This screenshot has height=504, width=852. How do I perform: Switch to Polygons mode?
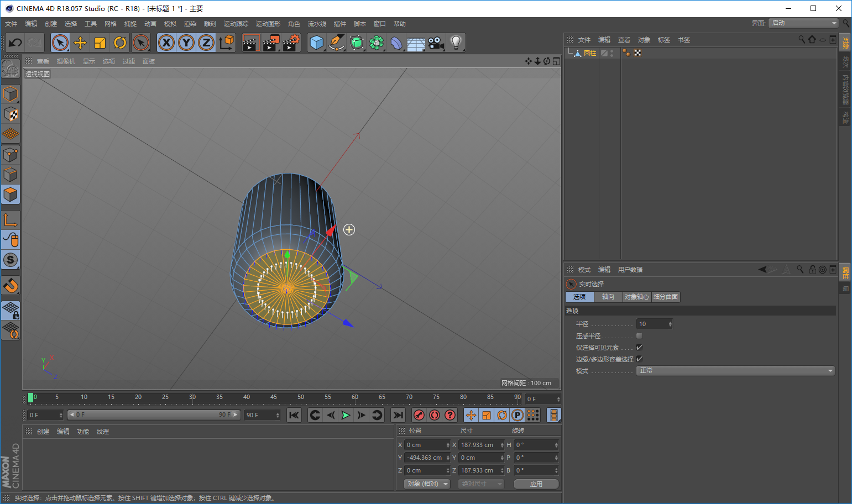point(11,194)
